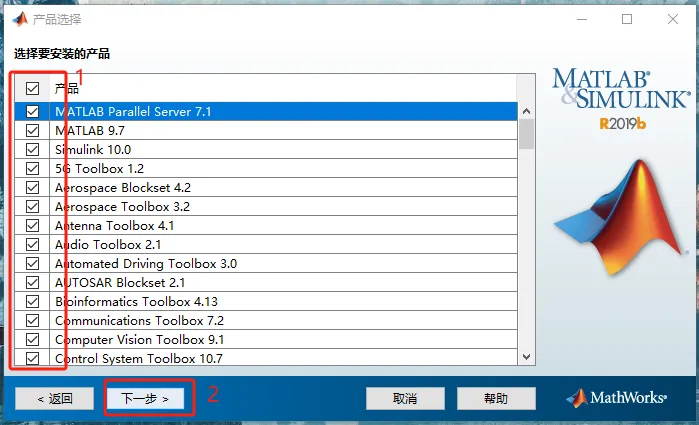The width and height of the screenshot is (699, 425).
Task: Open help via the 帮助 button
Action: [x=496, y=398]
